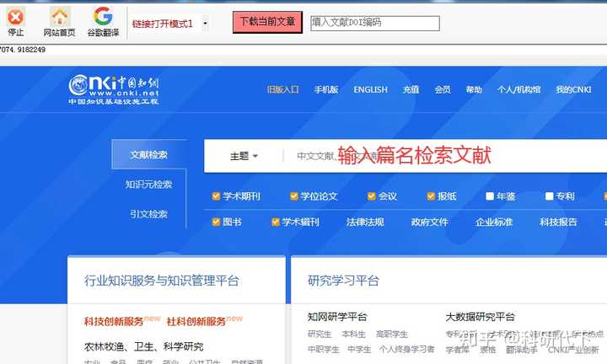The height and width of the screenshot is (364, 607).
Task: Open the website home (网站首页) icon
Action: [x=60, y=17]
